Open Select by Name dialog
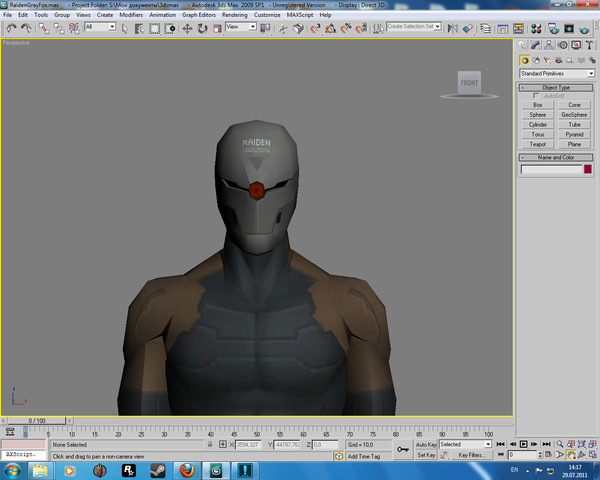Image resolution: width=600 pixels, height=480 pixels. tap(139, 29)
